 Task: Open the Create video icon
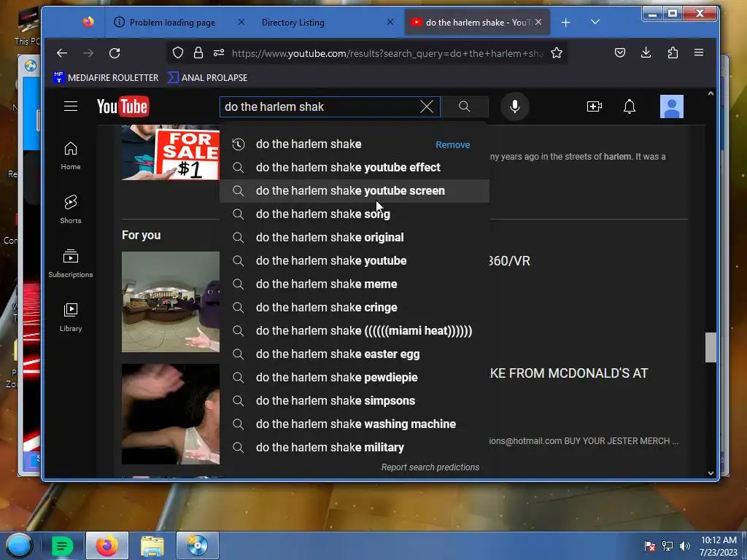(594, 106)
